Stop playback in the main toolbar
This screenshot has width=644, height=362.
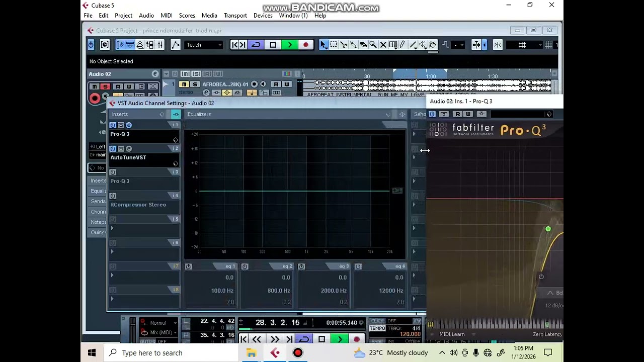[x=273, y=45]
